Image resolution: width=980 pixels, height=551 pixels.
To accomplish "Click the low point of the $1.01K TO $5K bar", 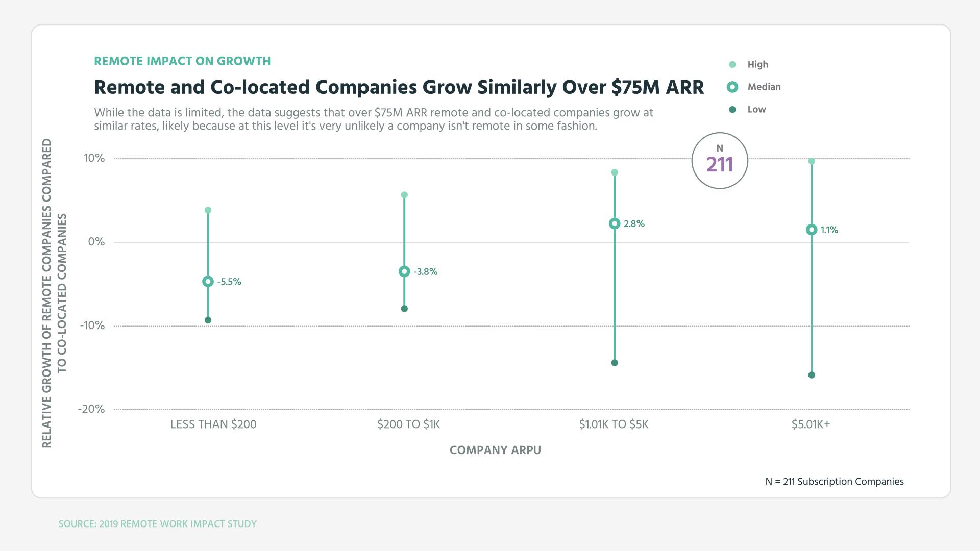I will click(x=614, y=362).
